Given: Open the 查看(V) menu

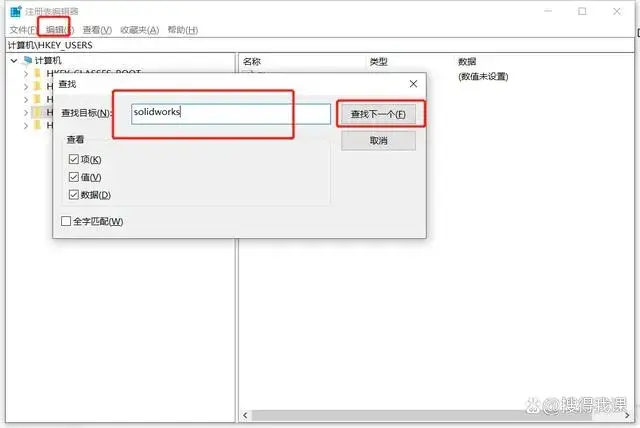Looking at the screenshot, I should [97, 30].
